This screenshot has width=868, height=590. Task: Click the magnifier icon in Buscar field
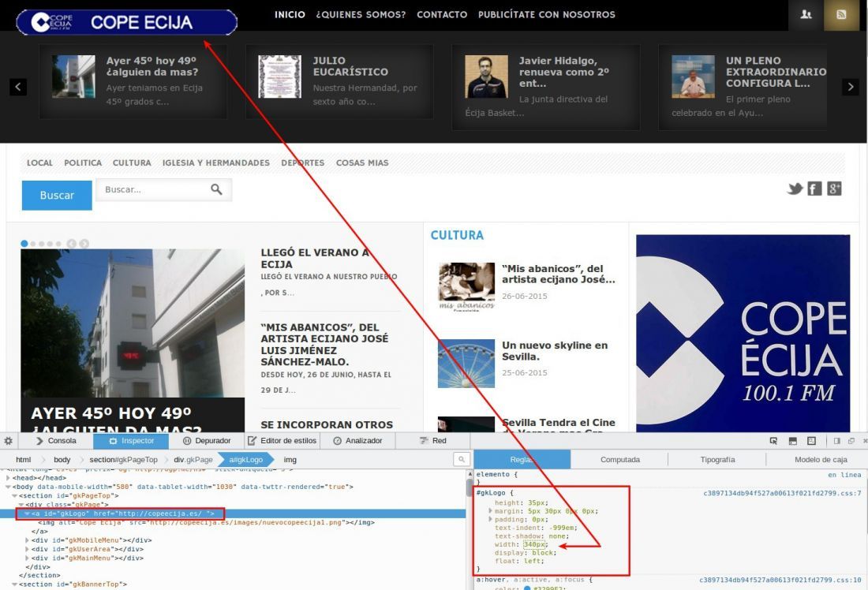point(216,189)
